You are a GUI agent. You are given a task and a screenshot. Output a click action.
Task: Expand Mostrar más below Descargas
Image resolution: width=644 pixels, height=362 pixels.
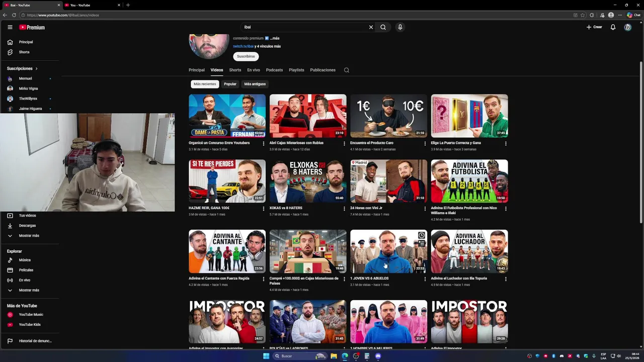point(29,236)
